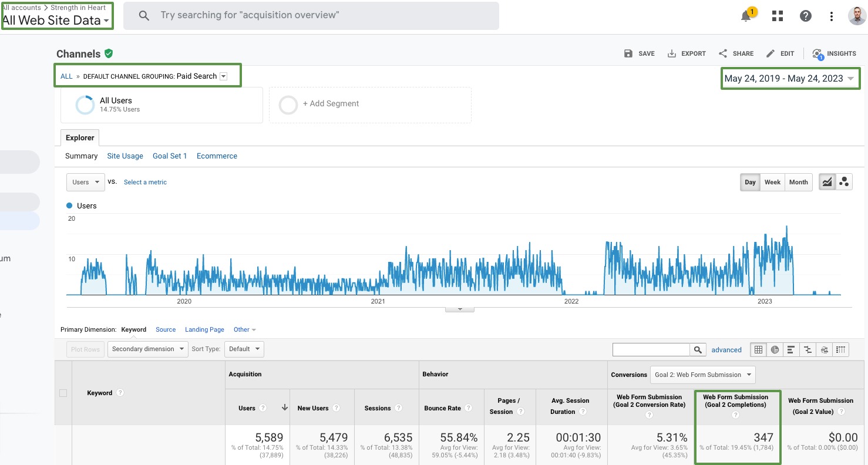Click the Goal 2 Completions column header
Screen dimensions: 868x465
tap(735, 401)
